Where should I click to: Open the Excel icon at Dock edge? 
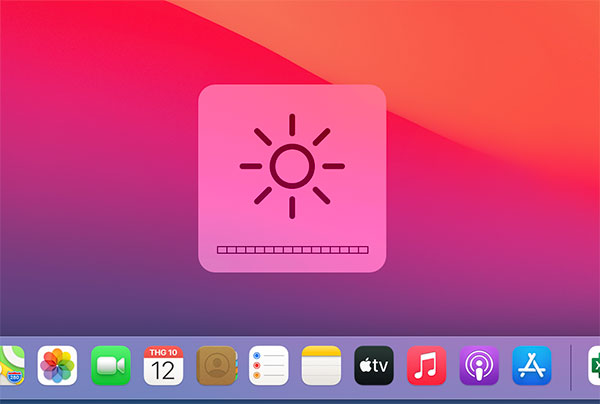point(594,365)
